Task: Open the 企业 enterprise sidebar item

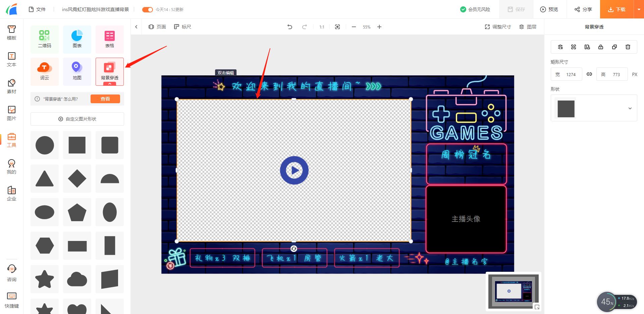Action: (x=11, y=193)
